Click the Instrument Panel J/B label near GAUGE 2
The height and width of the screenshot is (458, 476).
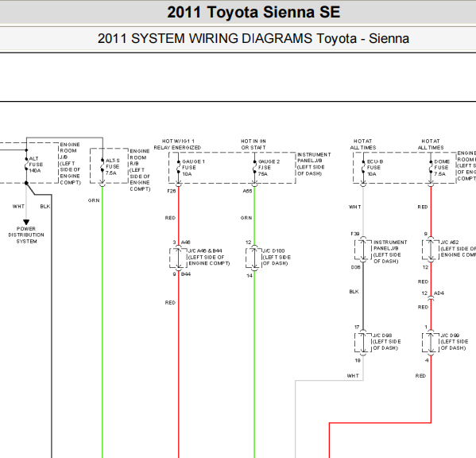314,164
